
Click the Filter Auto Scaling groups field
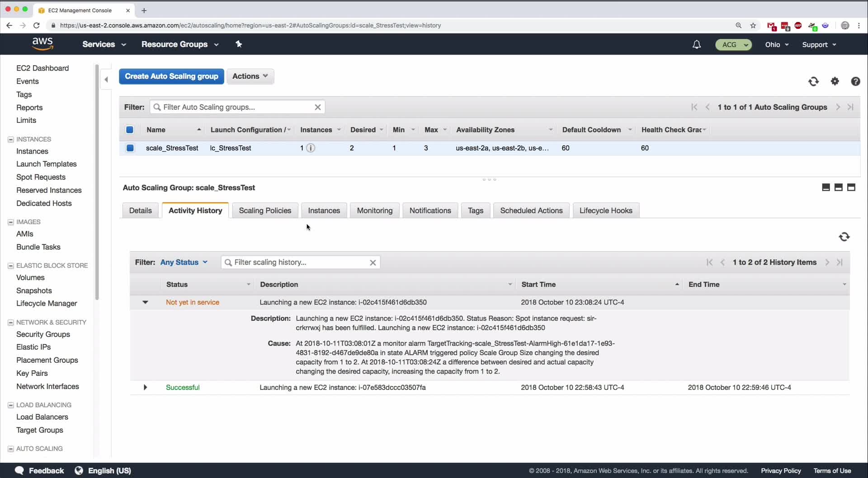238,107
